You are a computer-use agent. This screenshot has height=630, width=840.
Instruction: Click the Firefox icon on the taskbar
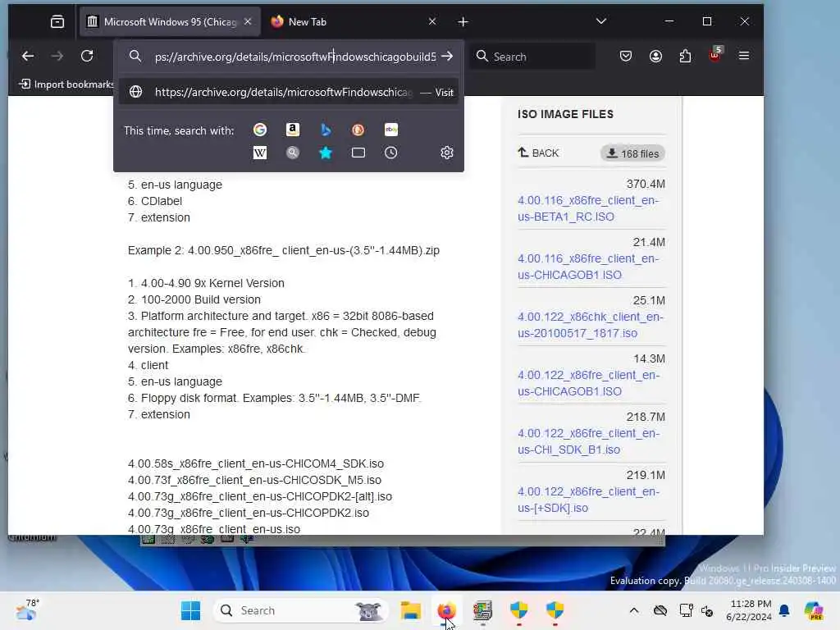coord(446,610)
